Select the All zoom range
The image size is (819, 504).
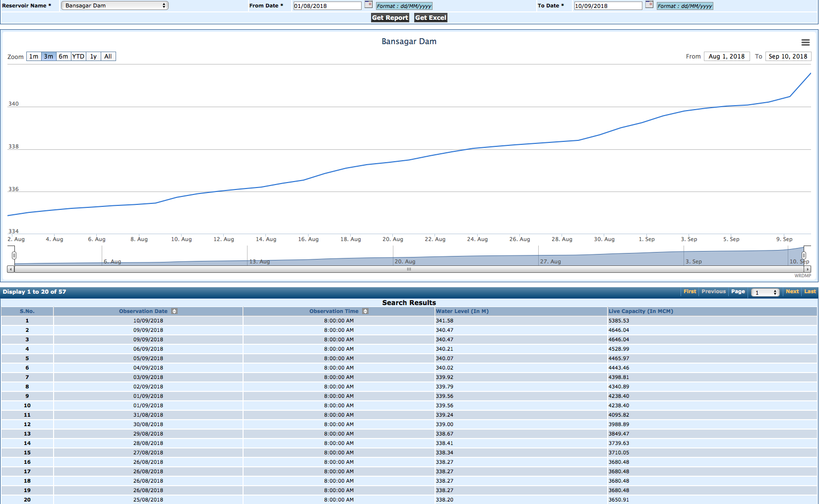pyautogui.click(x=108, y=57)
